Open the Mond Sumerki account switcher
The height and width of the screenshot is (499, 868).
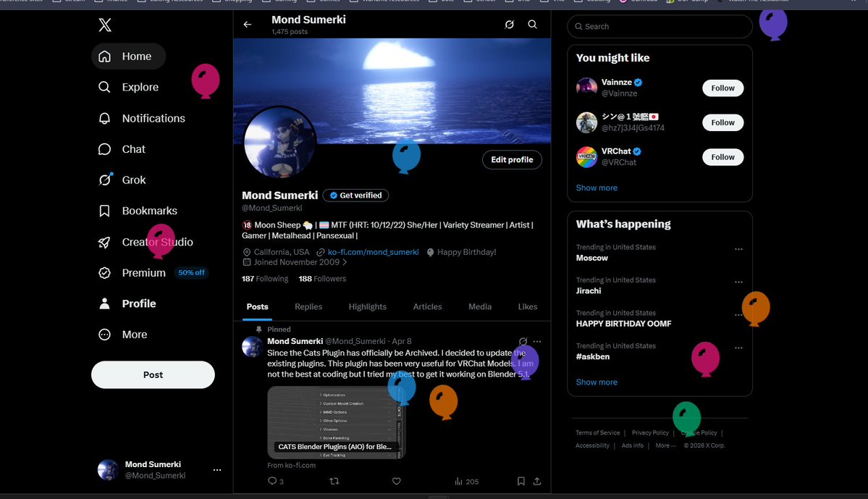pyautogui.click(x=159, y=469)
